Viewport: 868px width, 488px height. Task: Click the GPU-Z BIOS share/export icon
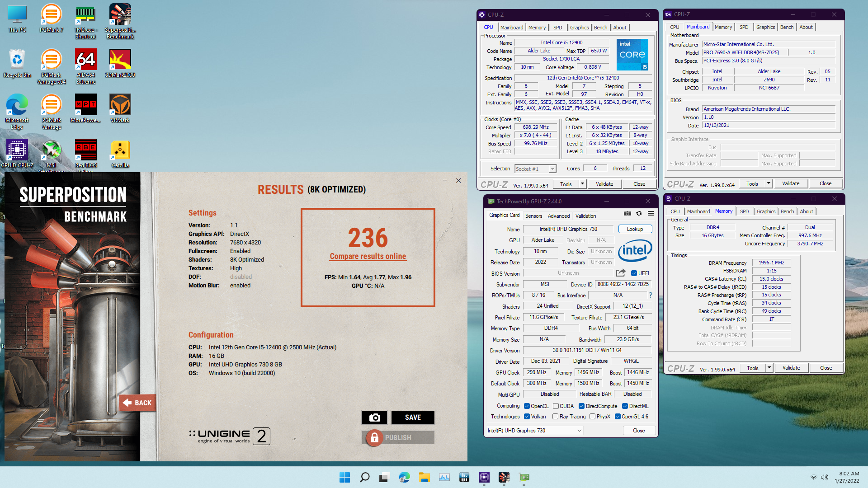(x=621, y=272)
